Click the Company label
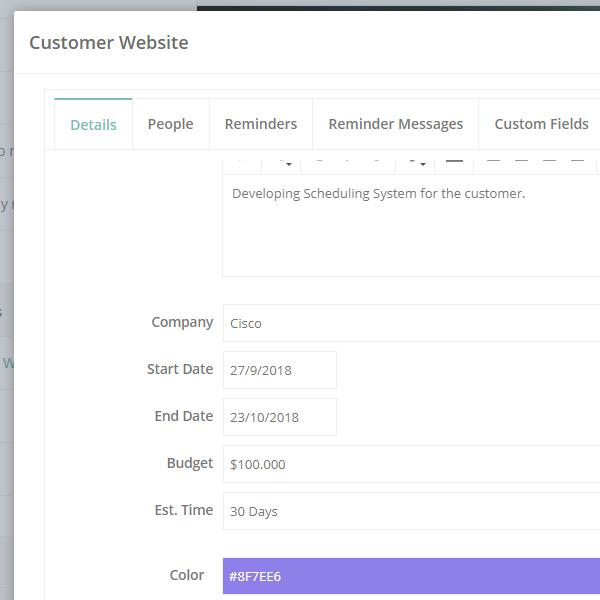The width and height of the screenshot is (600, 600). [x=182, y=323]
